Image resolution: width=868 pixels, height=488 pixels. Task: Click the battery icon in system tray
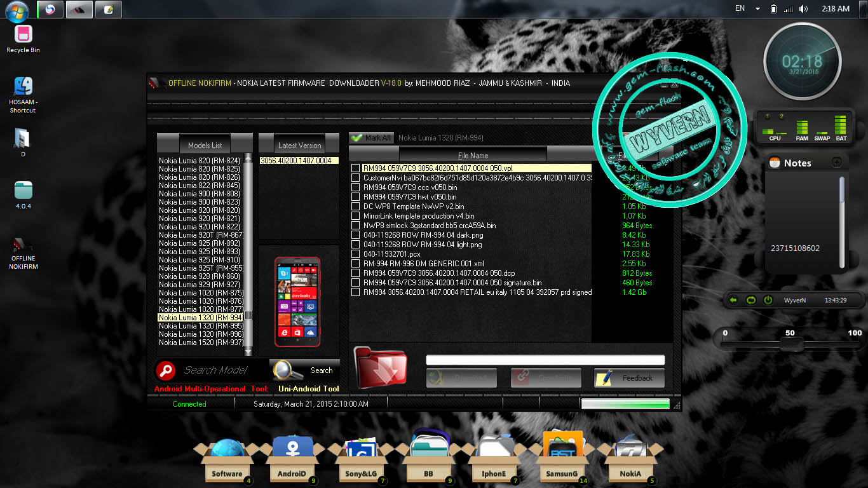[773, 9]
